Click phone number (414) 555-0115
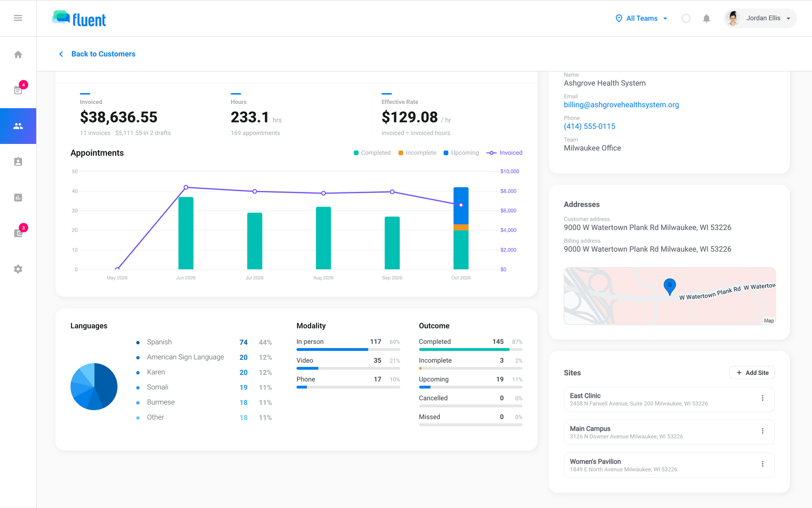The height and width of the screenshot is (508, 812). 589,127
